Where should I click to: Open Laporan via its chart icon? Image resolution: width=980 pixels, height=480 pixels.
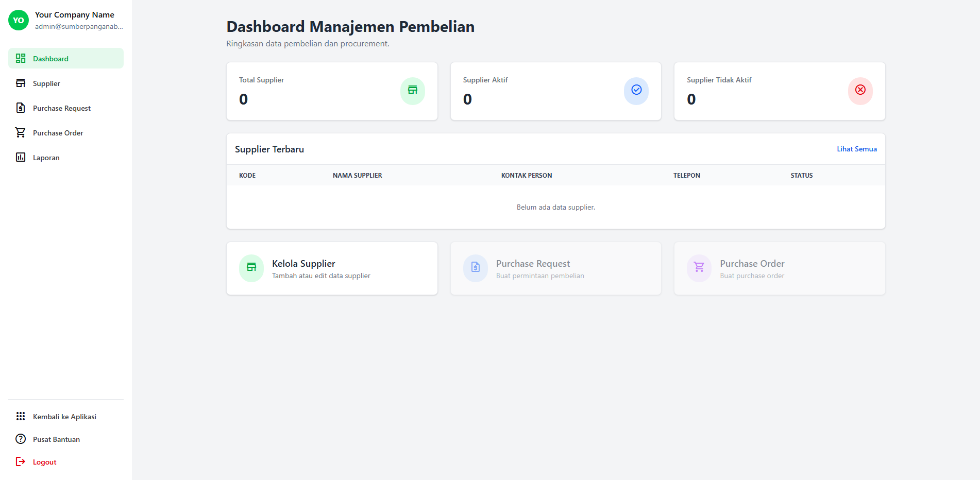(21, 157)
